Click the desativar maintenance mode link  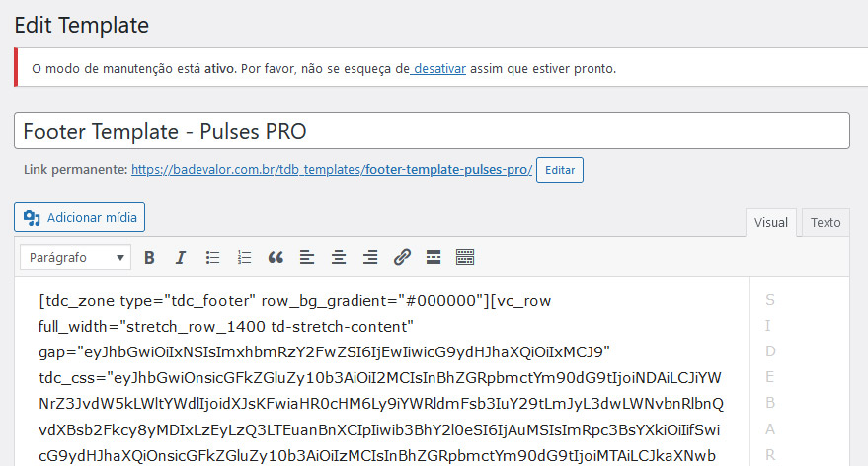coord(439,69)
